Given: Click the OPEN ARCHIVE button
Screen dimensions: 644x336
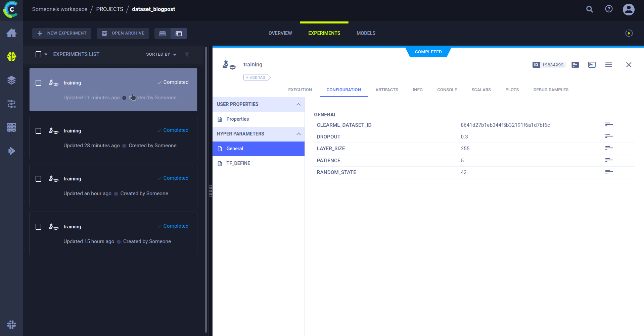Looking at the screenshot, I should (x=123, y=33).
